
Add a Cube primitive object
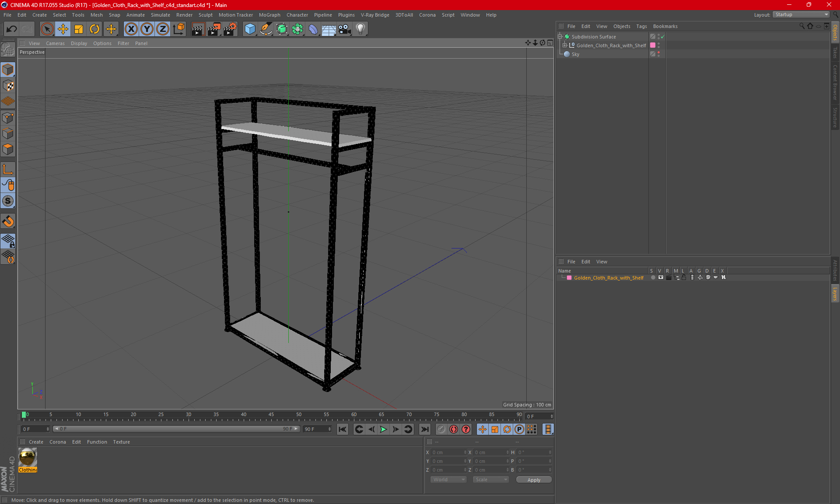pyautogui.click(x=250, y=29)
